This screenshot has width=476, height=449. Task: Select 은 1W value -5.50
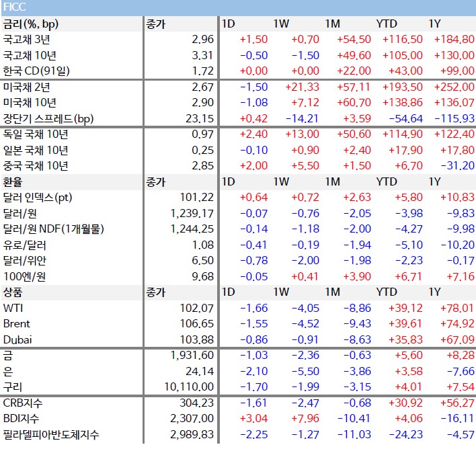tap(305, 371)
